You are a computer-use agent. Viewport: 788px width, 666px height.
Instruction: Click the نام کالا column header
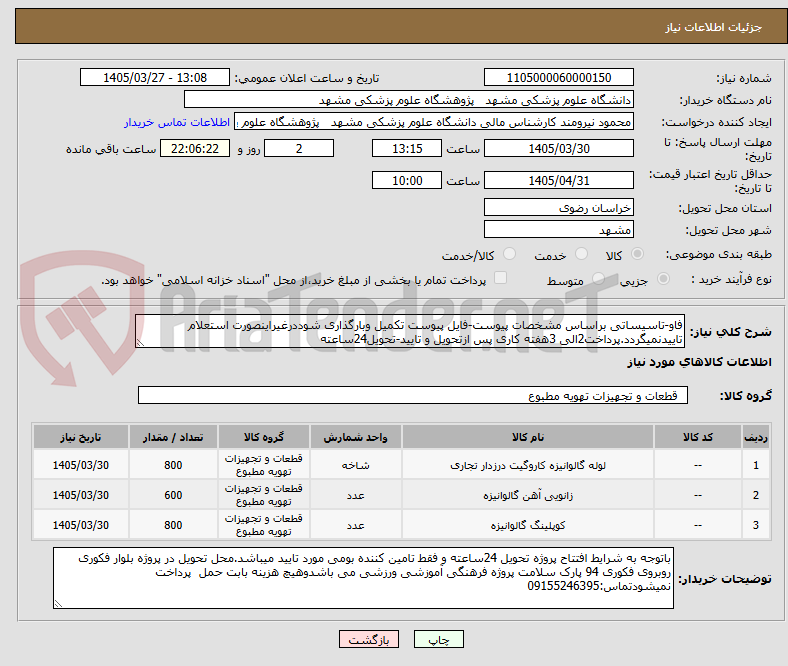[528, 437]
